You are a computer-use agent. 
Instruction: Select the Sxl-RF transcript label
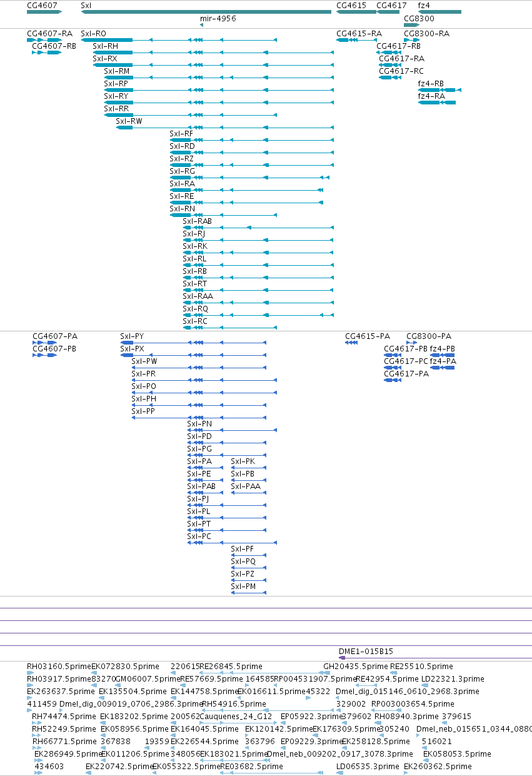(x=181, y=134)
